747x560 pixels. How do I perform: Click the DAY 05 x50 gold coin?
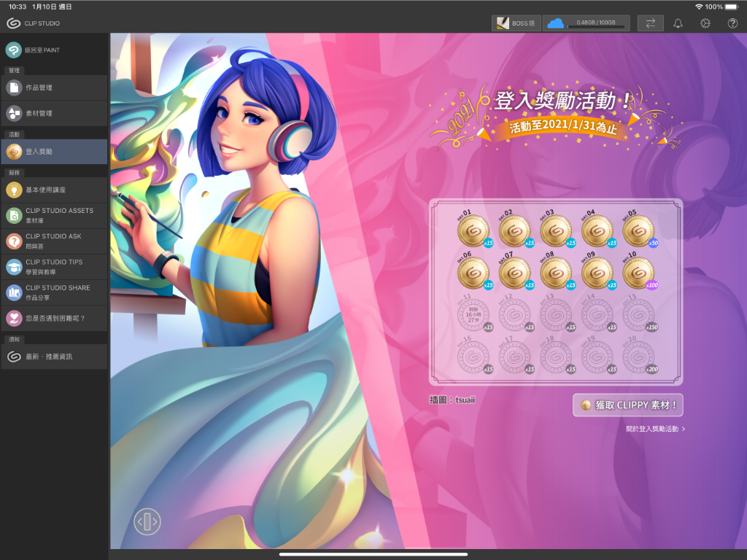(639, 231)
